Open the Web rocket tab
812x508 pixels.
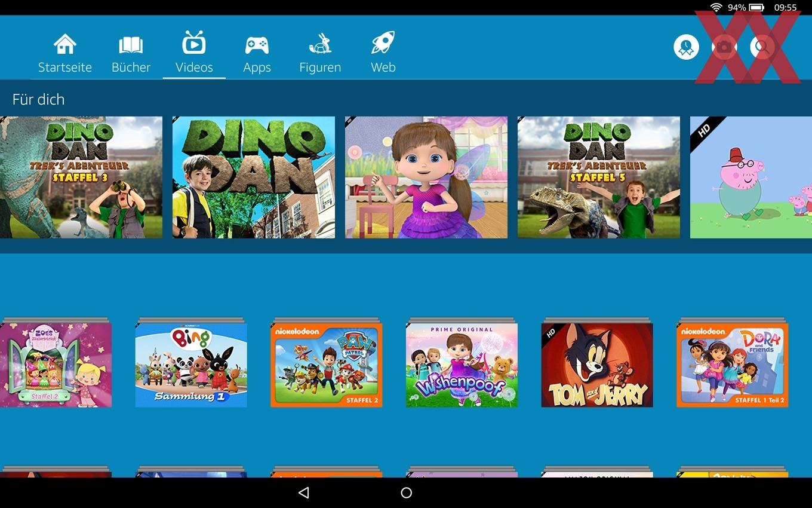tap(383, 54)
